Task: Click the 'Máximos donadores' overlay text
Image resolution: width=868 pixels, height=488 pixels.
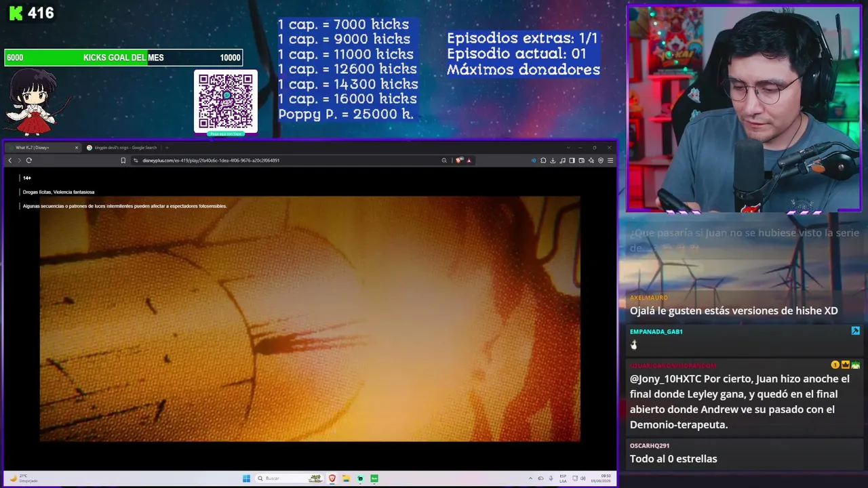Action: [524, 70]
